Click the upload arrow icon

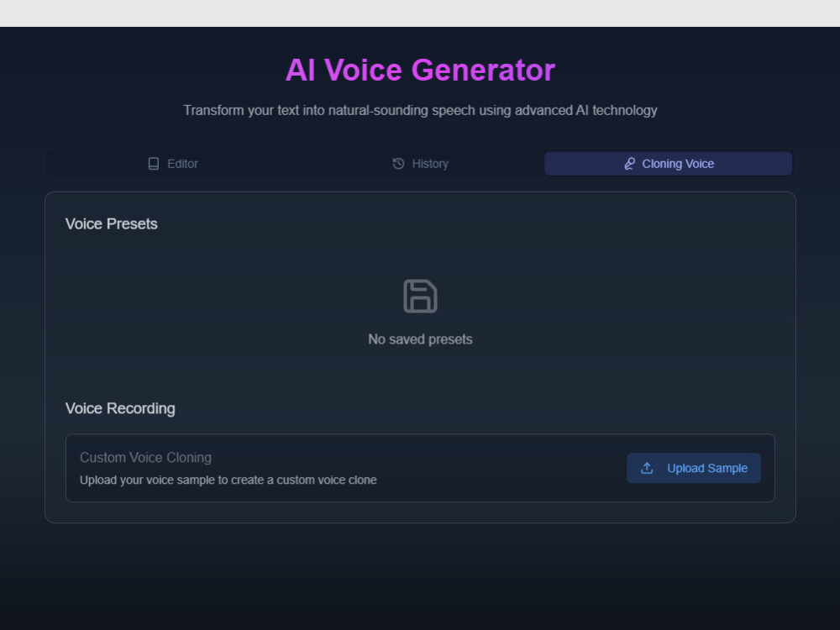(647, 468)
